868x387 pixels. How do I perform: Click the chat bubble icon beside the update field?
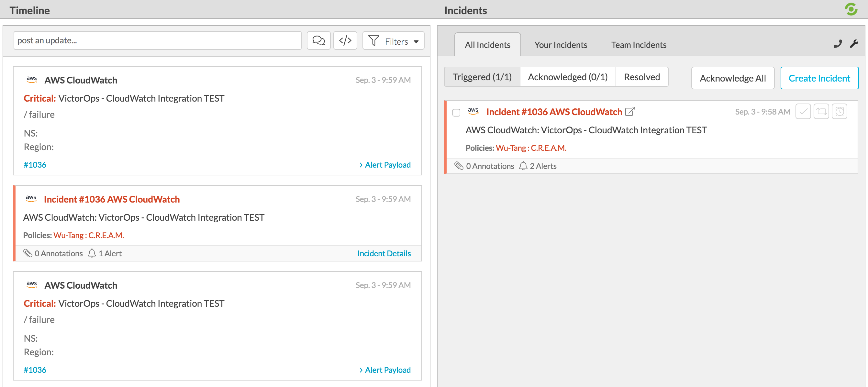coord(318,40)
